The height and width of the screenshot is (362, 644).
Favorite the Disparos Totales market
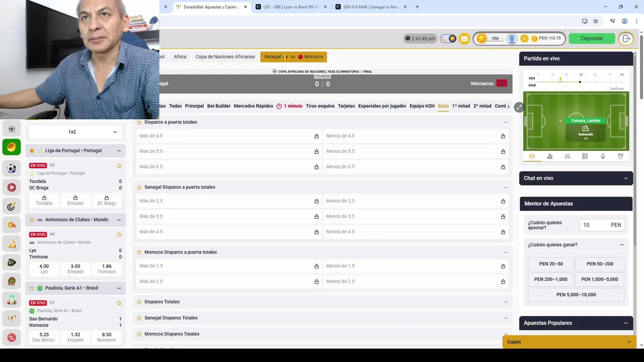139,302
